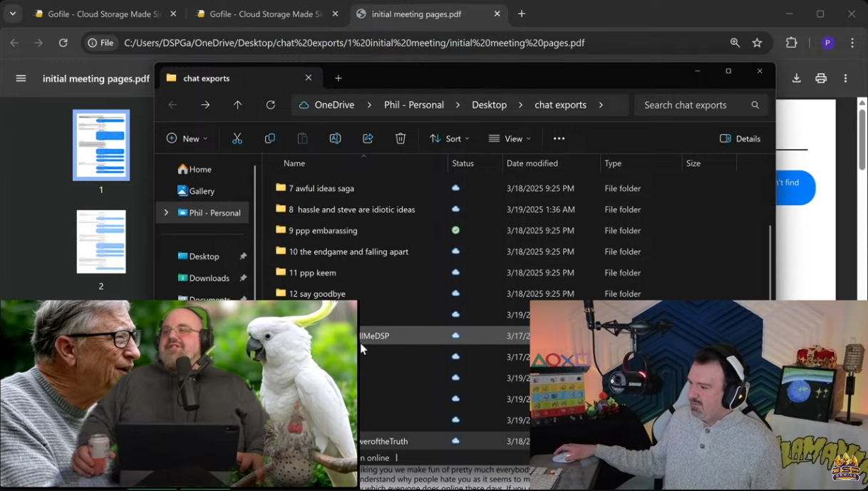Click the search magnifier in Explorer search box
The image size is (868, 491).
(755, 105)
